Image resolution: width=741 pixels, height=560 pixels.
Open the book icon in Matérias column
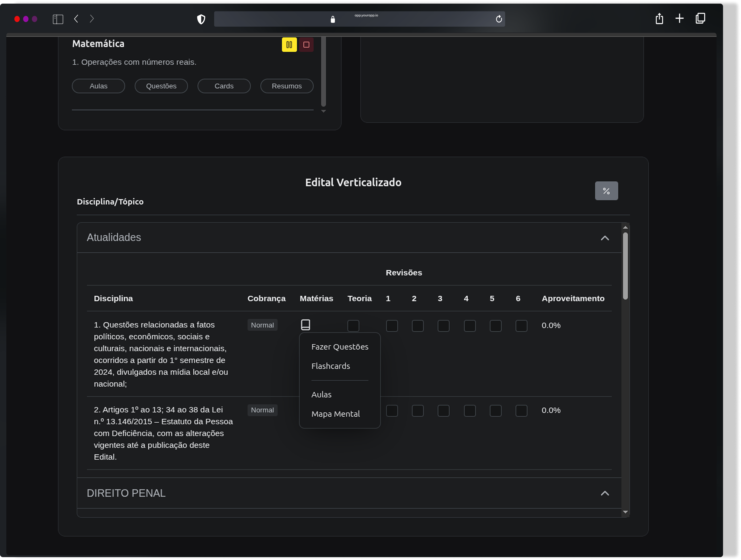coord(305,325)
